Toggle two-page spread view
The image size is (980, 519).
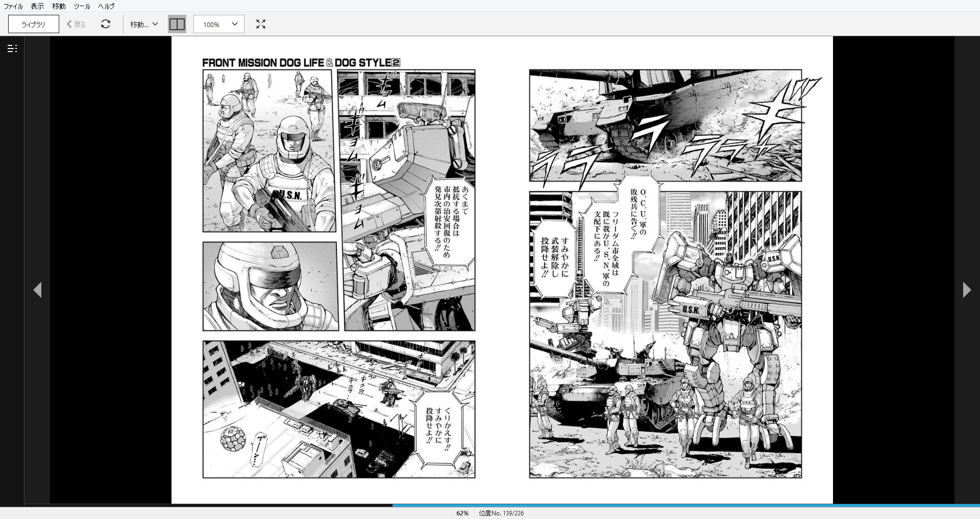pos(177,24)
